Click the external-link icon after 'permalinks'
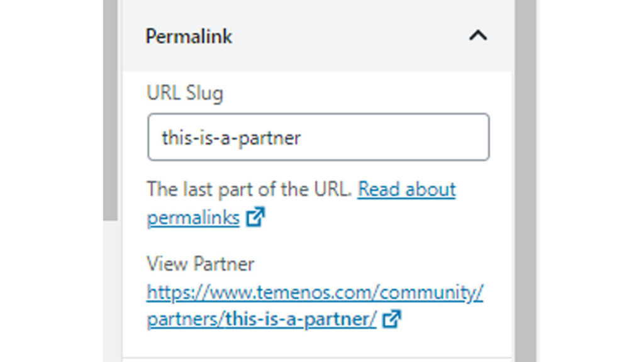 tap(255, 218)
